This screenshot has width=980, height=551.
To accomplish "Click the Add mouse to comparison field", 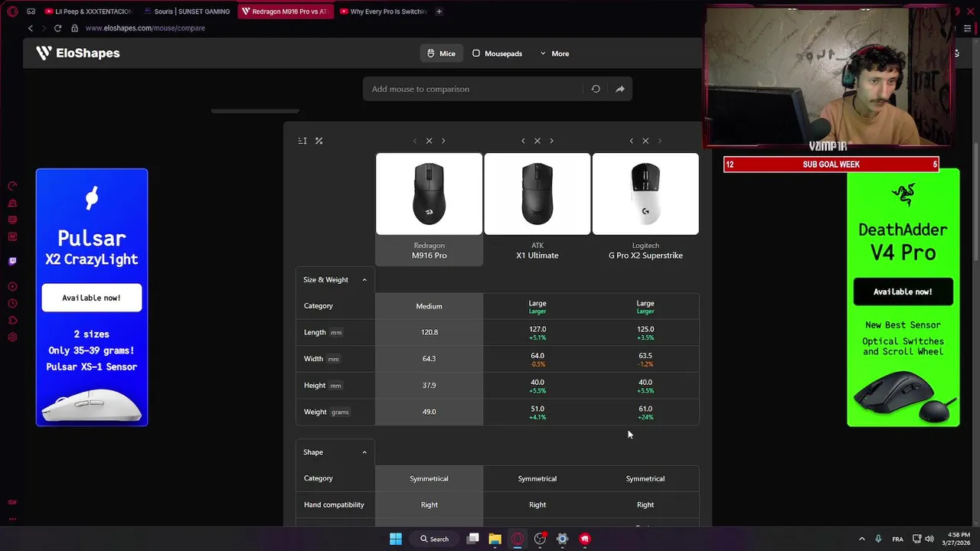I will (473, 89).
